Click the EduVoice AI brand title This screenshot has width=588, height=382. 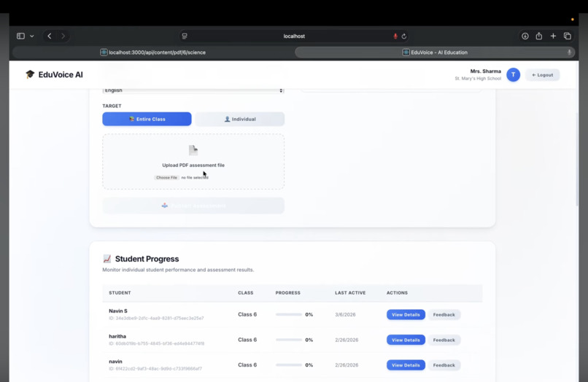(x=61, y=74)
